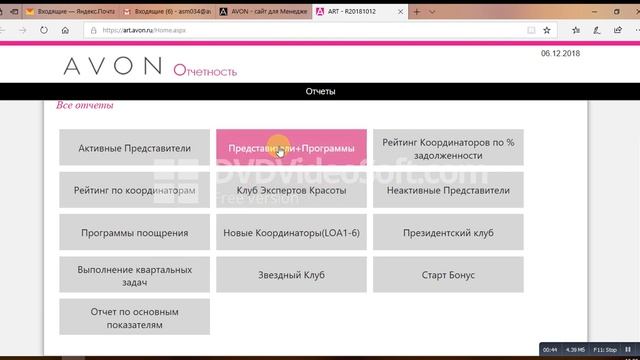Open the Клуб Экспертов Красоты report
The height and width of the screenshot is (360, 640).
[291, 190]
